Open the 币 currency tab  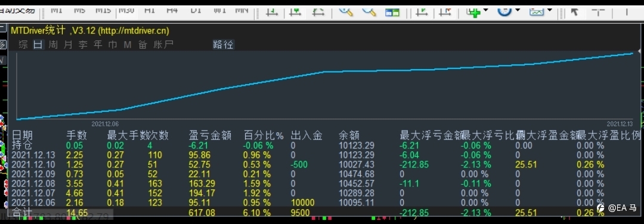[113, 45]
